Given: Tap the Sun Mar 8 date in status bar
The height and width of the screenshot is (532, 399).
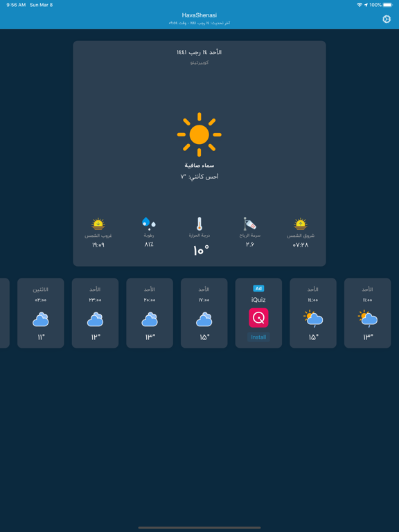Looking at the screenshot, I should tap(41, 5).
